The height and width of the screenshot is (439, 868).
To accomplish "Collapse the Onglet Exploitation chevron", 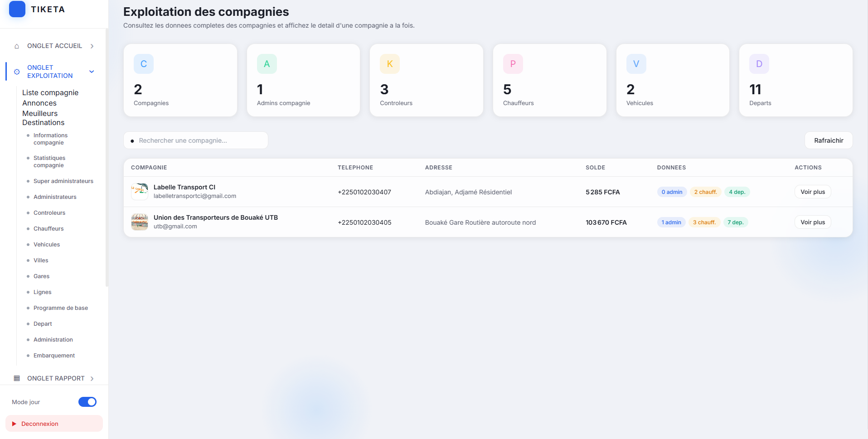I will pyautogui.click(x=92, y=72).
